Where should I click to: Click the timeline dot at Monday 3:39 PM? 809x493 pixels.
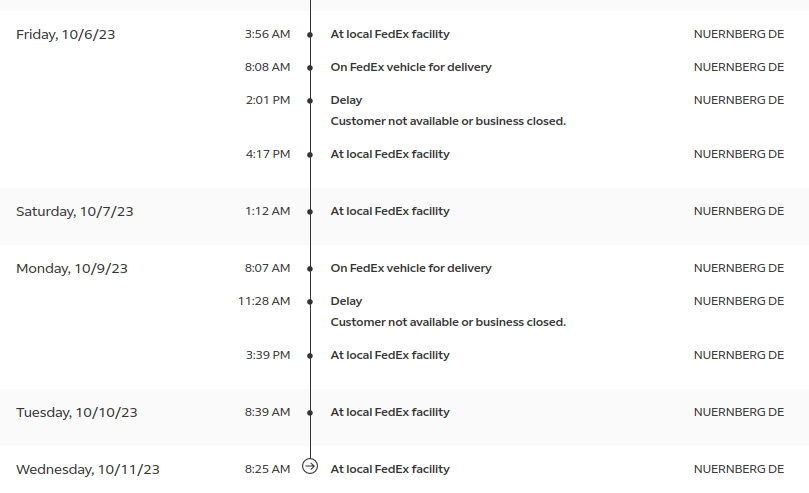[x=310, y=356]
